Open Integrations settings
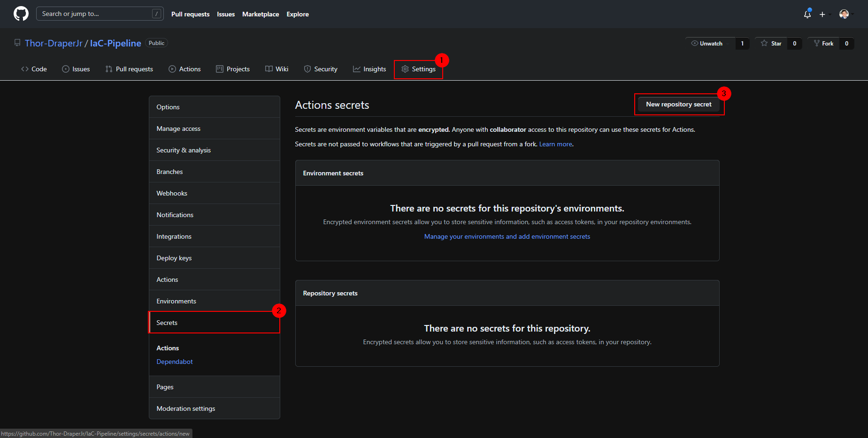 pos(215,236)
